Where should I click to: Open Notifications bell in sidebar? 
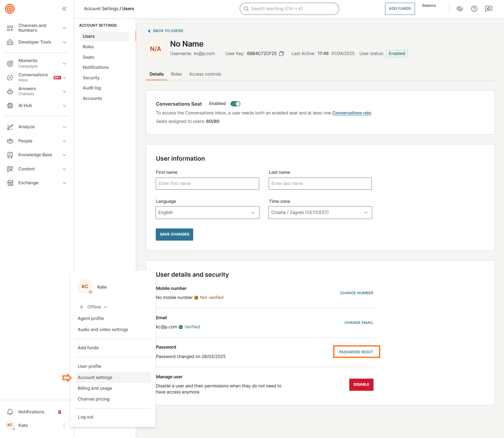pyautogui.click(x=10, y=412)
